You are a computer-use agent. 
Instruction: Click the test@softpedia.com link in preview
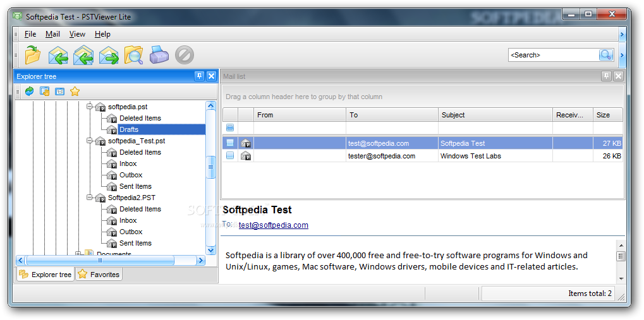[x=274, y=225]
